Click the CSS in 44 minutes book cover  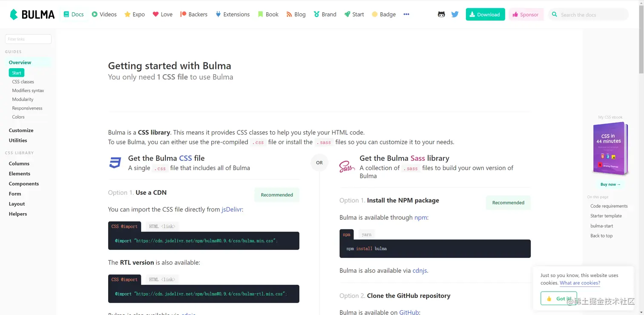[610, 148]
